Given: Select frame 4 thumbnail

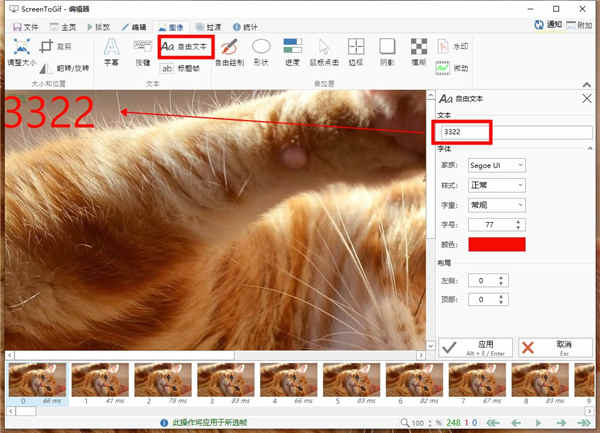Looking at the screenshot, I should coord(289,384).
